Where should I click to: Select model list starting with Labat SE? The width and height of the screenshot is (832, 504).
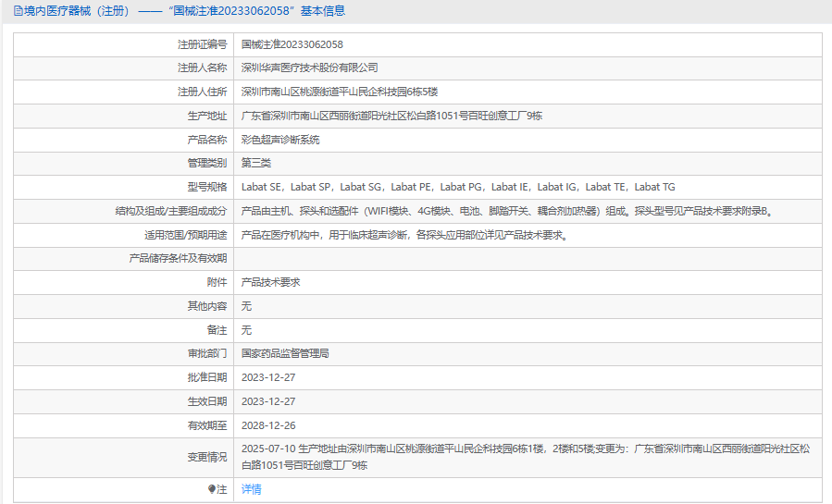[x=458, y=187]
